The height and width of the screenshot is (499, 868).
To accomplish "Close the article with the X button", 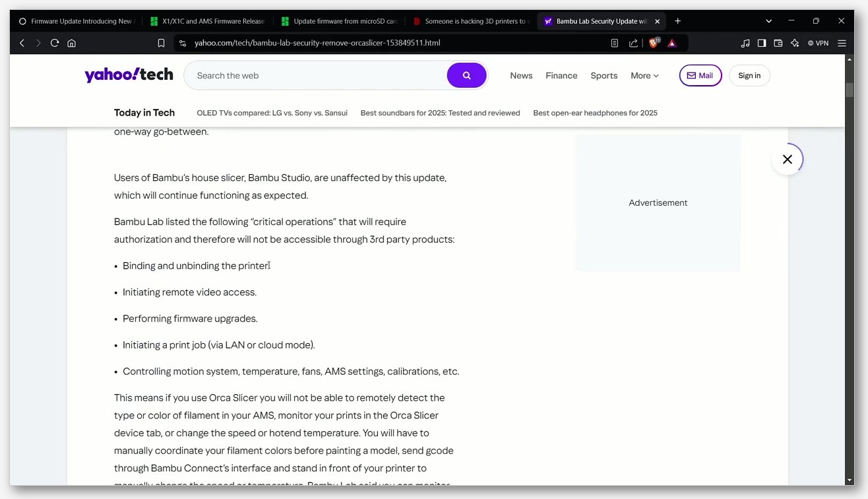I will [x=788, y=159].
